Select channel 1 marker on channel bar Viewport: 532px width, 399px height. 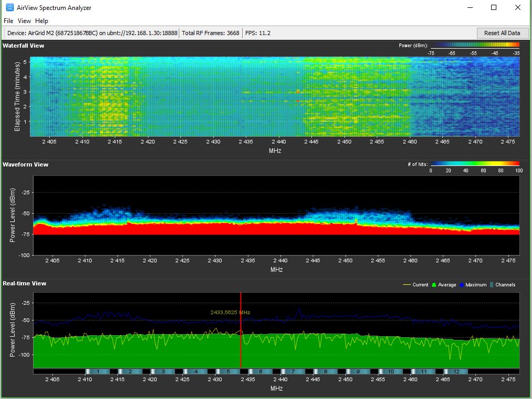97,371
